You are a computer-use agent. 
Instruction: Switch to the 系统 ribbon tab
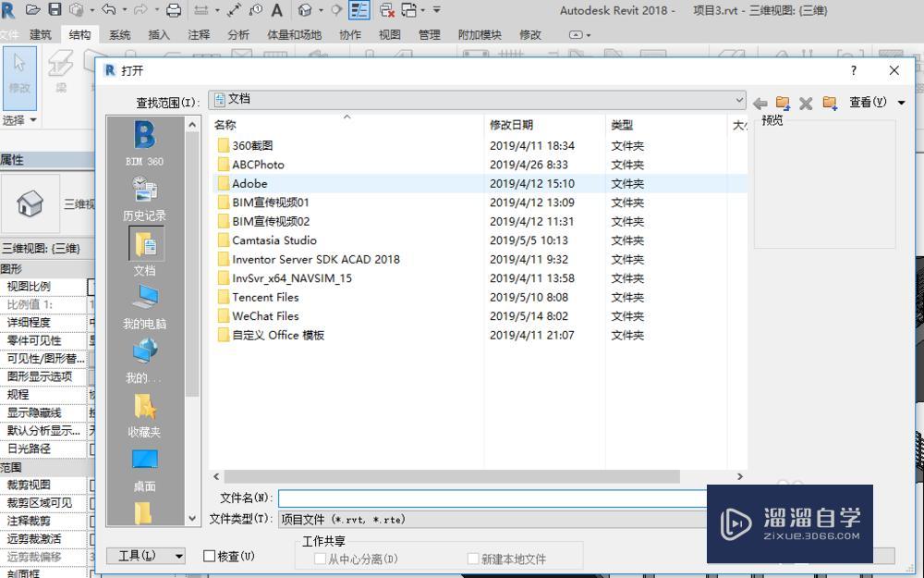coord(119,35)
